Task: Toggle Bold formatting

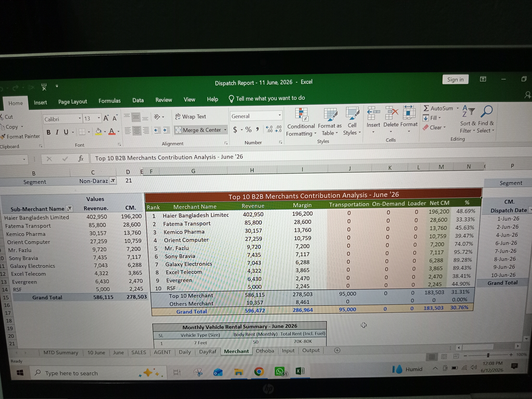Action: pyautogui.click(x=49, y=132)
